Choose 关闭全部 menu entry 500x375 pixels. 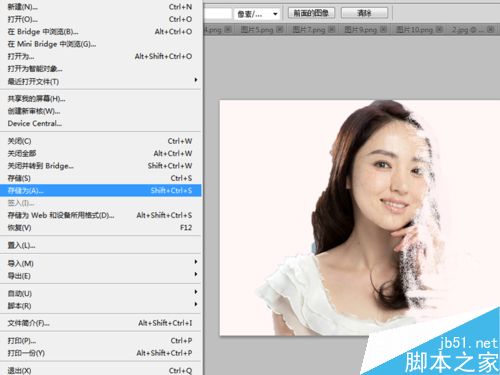coord(100,153)
